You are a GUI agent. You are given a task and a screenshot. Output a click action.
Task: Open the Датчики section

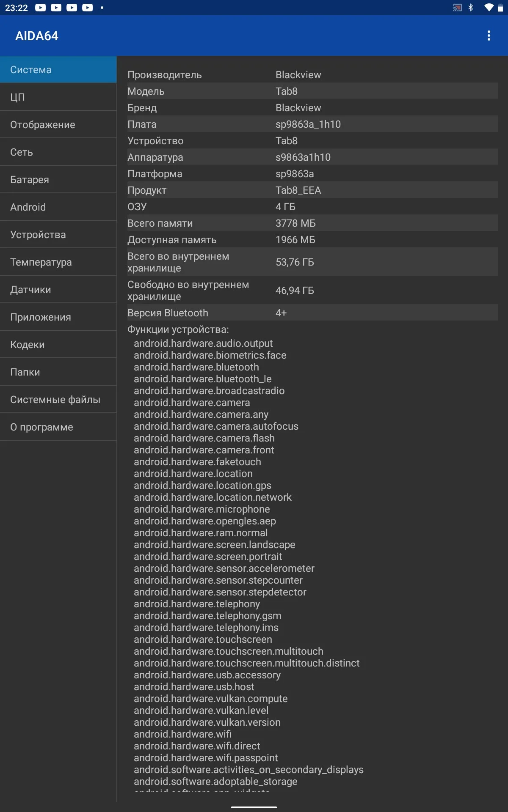(58, 290)
